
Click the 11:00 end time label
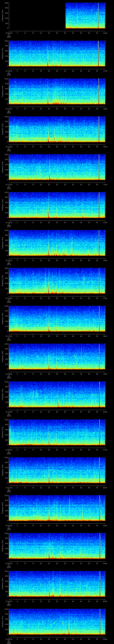click(105, 71)
